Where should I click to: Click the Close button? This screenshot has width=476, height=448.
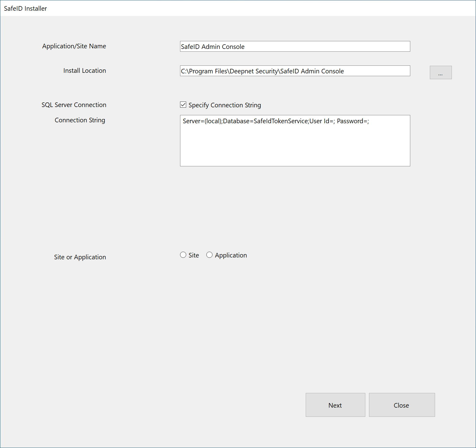(x=401, y=405)
